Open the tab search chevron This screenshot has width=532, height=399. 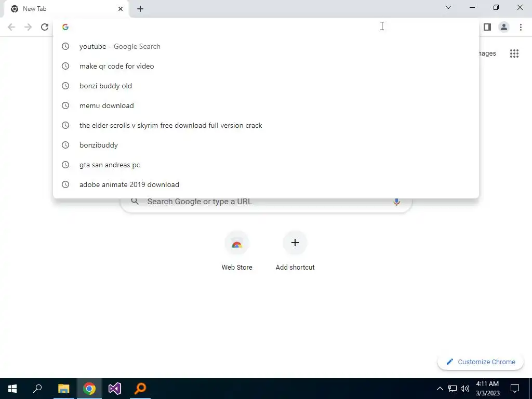(x=448, y=7)
